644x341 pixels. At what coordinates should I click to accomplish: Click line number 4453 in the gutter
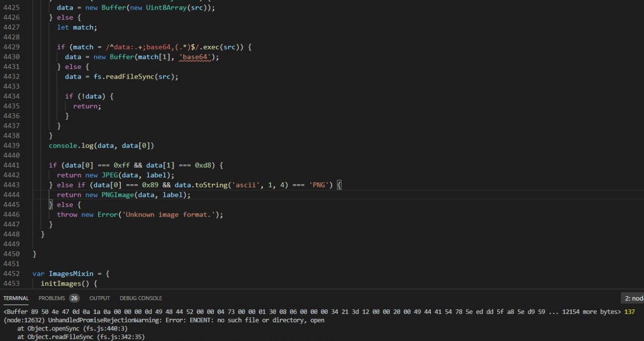coord(11,284)
